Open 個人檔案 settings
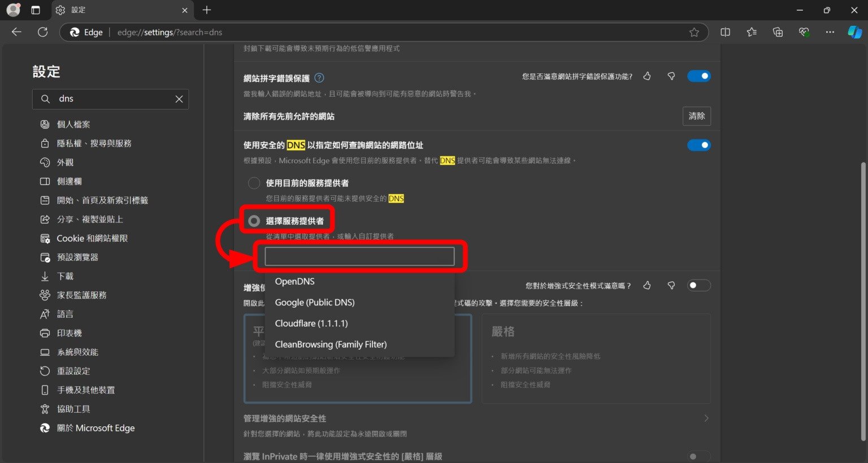The width and height of the screenshot is (868, 463). (x=73, y=124)
